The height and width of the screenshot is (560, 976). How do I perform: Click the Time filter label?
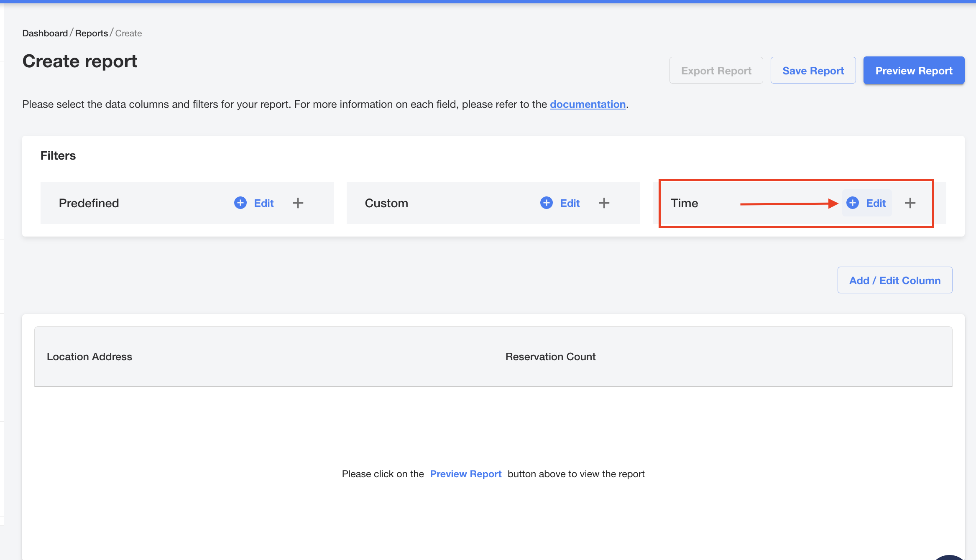click(x=685, y=203)
